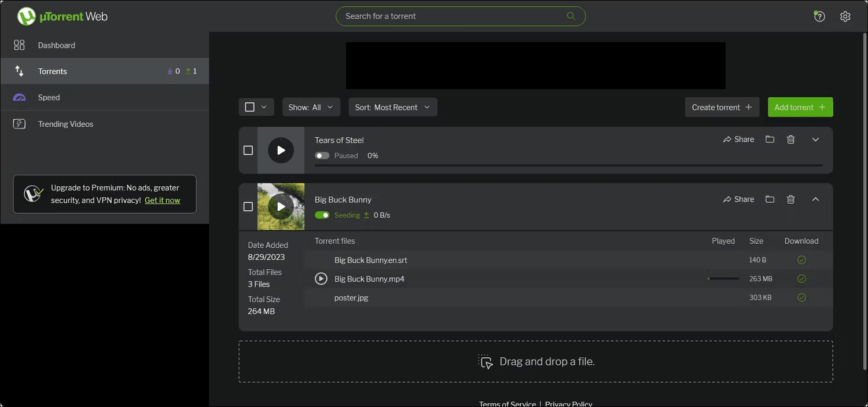Expand Tears of Steel details chevron

[815, 140]
